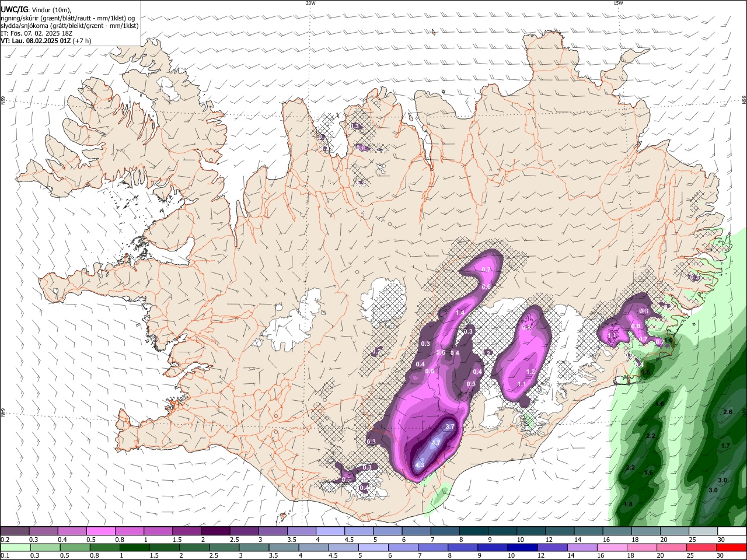
Task: Click the 'VT: Lau. 08.02.2025 01Z (+7 h)' line
Action: click(x=46, y=41)
